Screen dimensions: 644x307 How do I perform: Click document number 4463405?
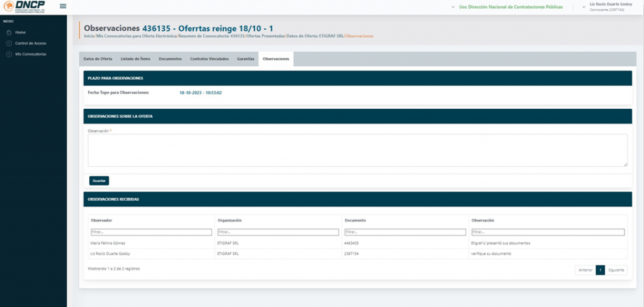tap(352, 243)
